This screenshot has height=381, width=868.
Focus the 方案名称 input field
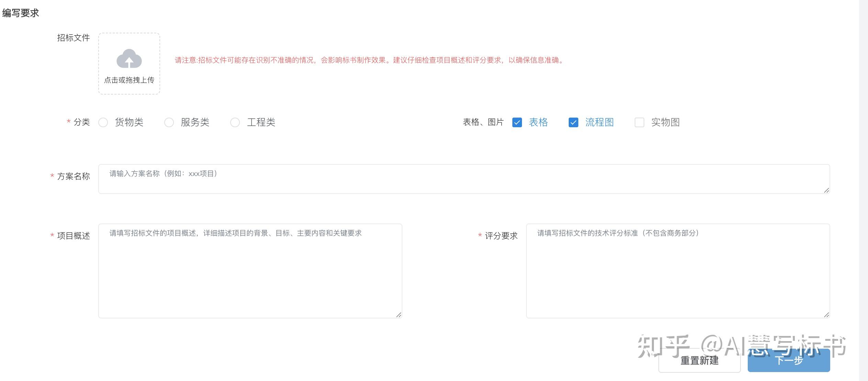(x=464, y=179)
